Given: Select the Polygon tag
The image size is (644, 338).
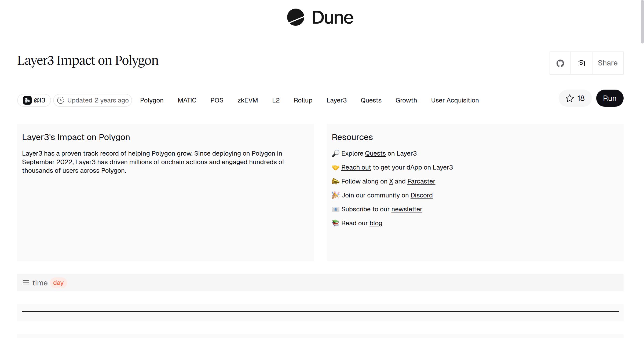Looking at the screenshot, I should pyautogui.click(x=152, y=100).
